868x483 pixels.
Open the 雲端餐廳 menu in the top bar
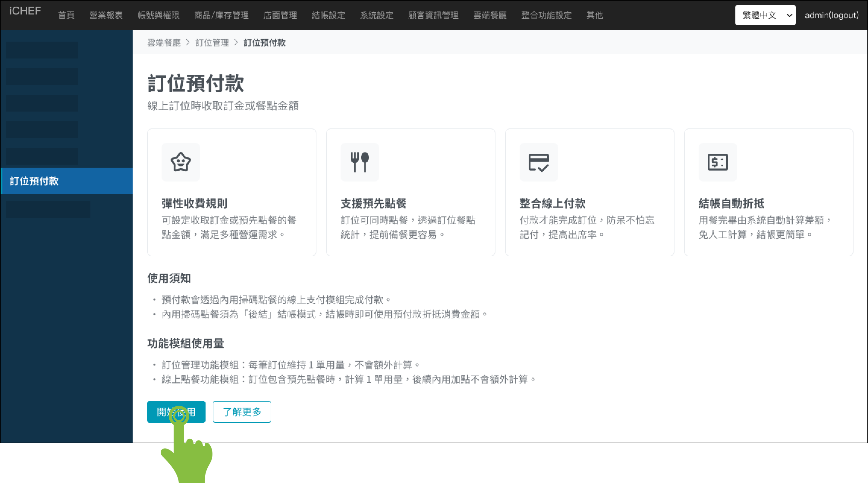pyautogui.click(x=490, y=15)
